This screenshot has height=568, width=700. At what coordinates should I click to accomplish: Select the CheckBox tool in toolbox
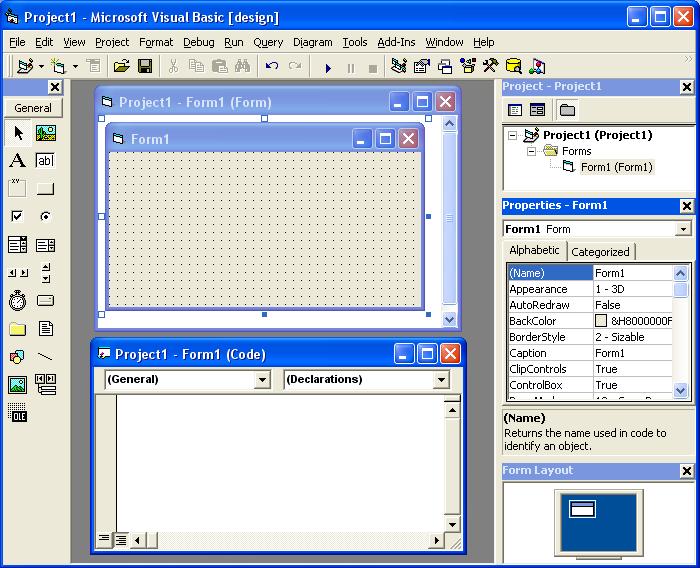[18, 217]
